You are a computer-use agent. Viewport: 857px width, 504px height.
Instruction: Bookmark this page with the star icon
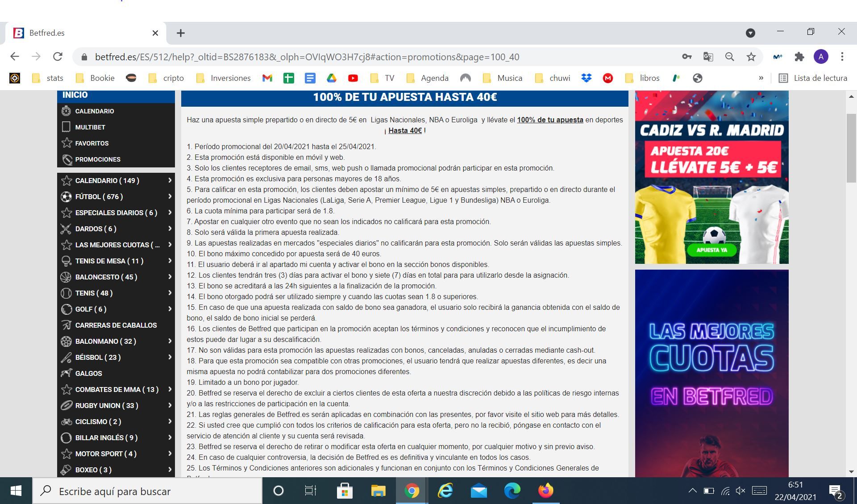coord(751,57)
